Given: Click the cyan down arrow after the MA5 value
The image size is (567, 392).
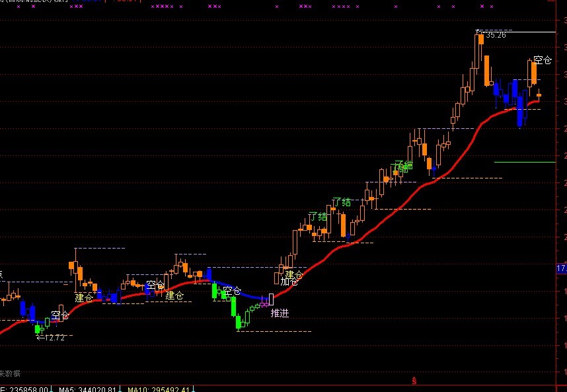Looking at the screenshot, I should [x=120, y=389].
